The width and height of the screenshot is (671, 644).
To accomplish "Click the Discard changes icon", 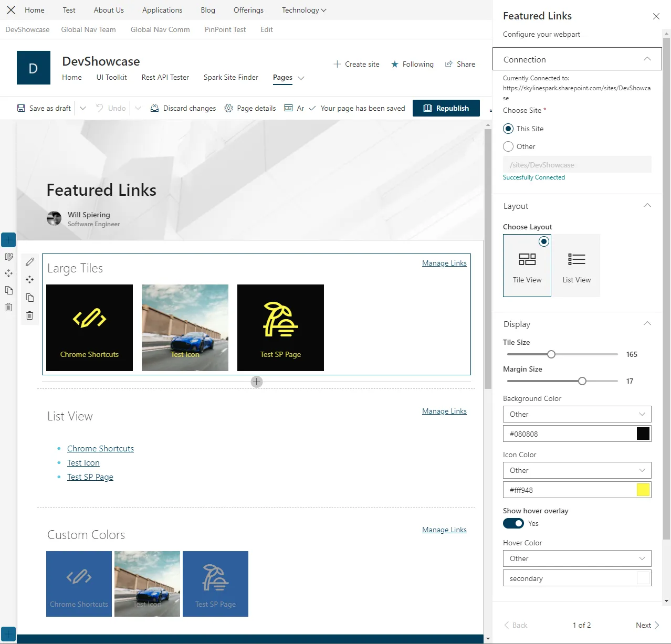I will click(154, 108).
